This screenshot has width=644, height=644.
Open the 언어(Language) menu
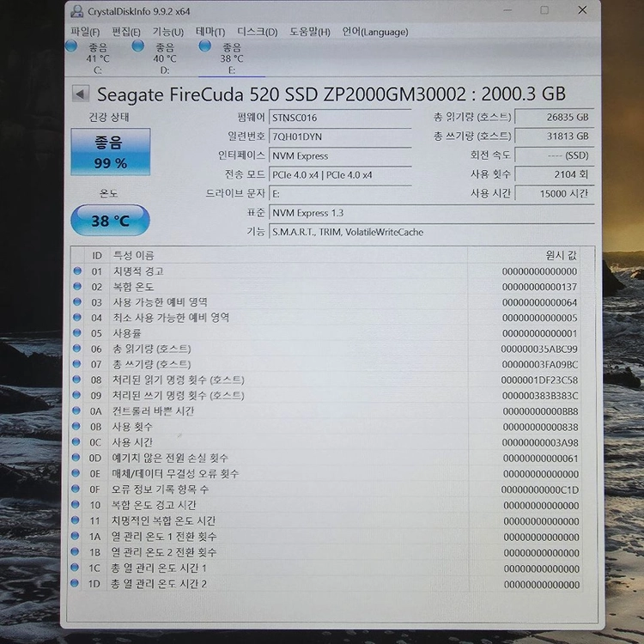tap(375, 32)
